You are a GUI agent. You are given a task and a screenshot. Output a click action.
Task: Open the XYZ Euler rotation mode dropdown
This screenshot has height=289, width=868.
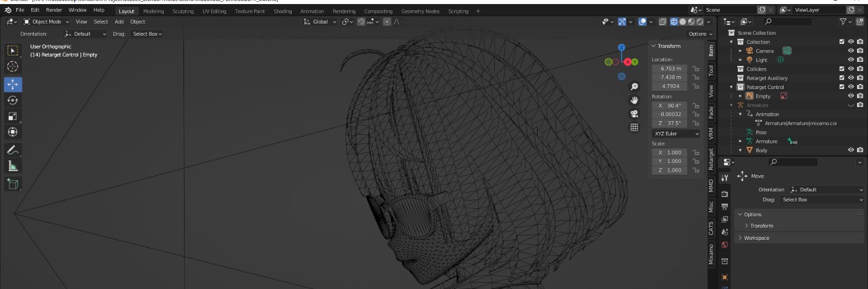[676, 134]
